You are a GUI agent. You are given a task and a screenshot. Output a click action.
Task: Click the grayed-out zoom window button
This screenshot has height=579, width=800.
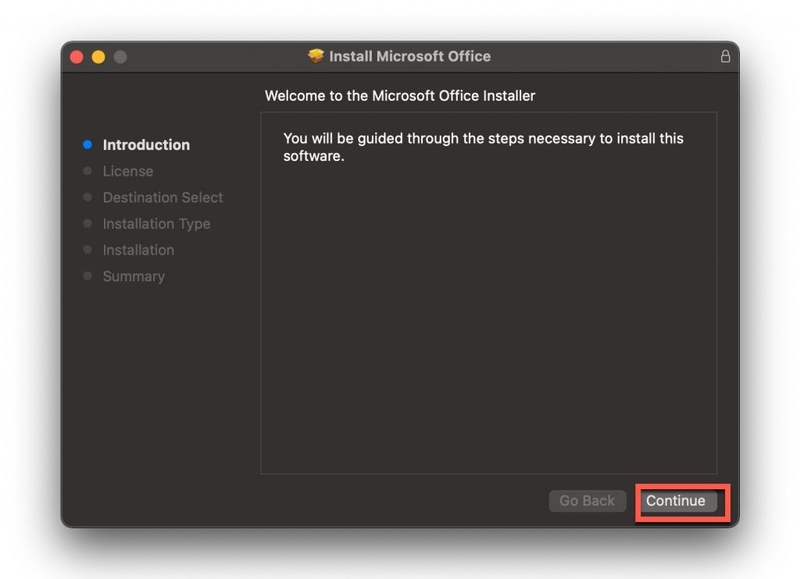(x=120, y=57)
